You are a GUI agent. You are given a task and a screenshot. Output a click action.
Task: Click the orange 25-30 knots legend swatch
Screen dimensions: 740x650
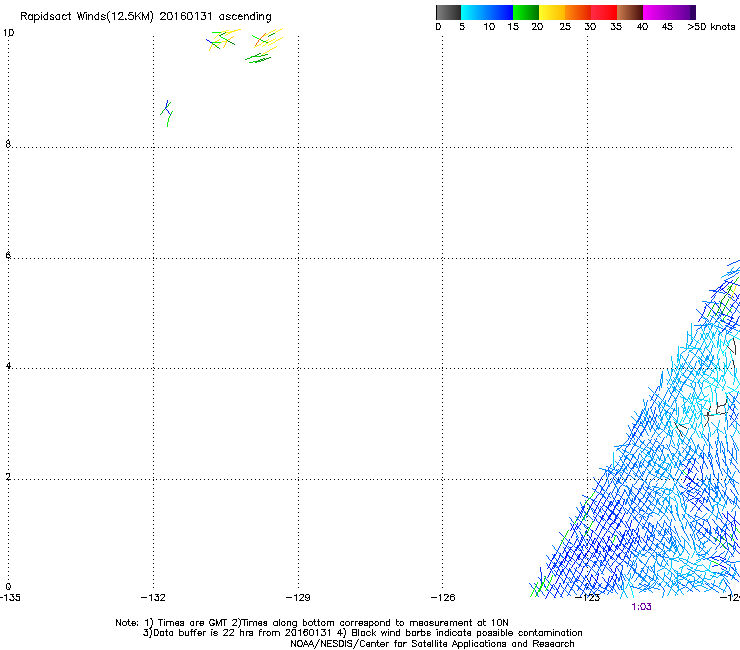coord(578,12)
